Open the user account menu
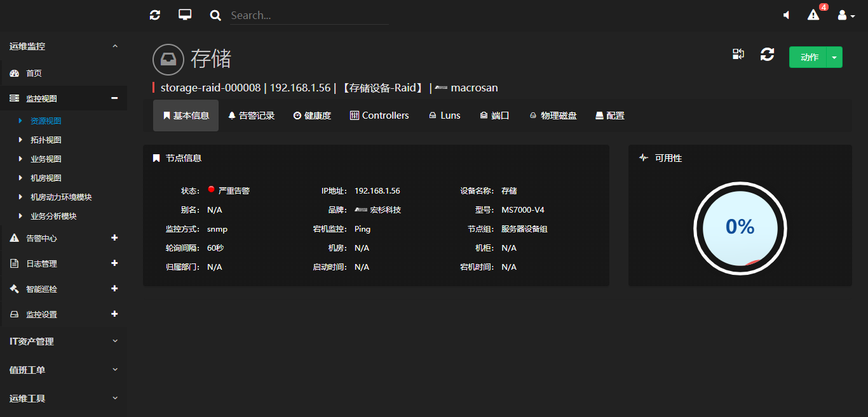Image resolution: width=868 pixels, height=417 pixels. click(846, 15)
